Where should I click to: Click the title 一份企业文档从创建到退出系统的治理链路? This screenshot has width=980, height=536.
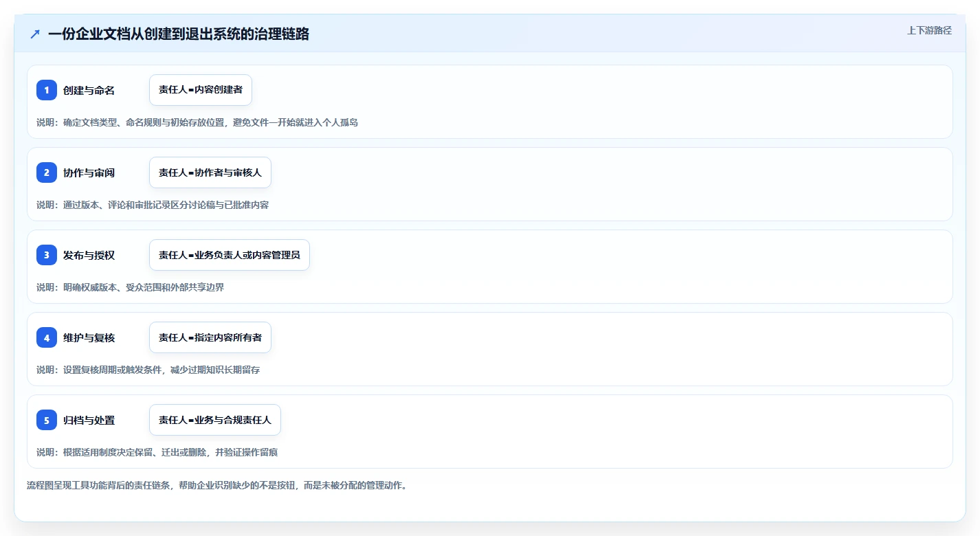click(179, 34)
